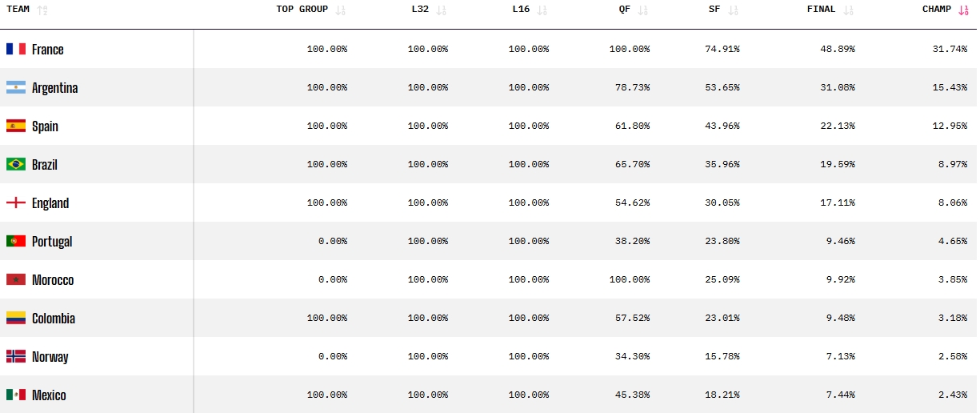Image resolution: width=980 pixels, height=413 pixels.
Task: Click the France flag icon
Action: coord(16,49)
